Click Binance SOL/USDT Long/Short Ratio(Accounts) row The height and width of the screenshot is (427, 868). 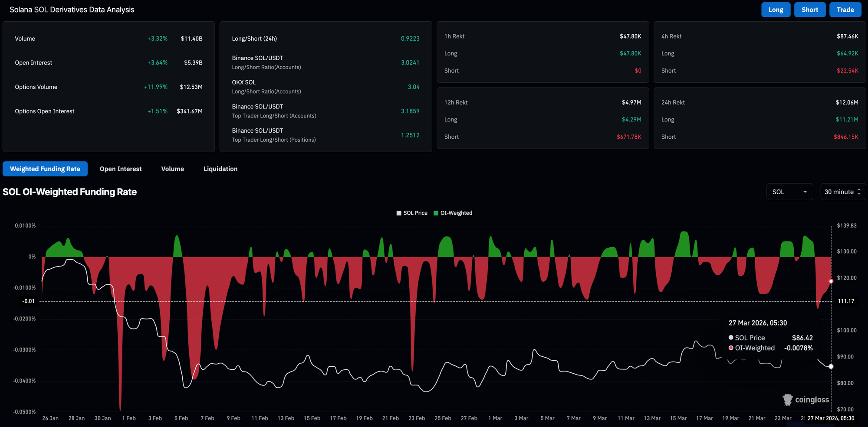[325, 62]
